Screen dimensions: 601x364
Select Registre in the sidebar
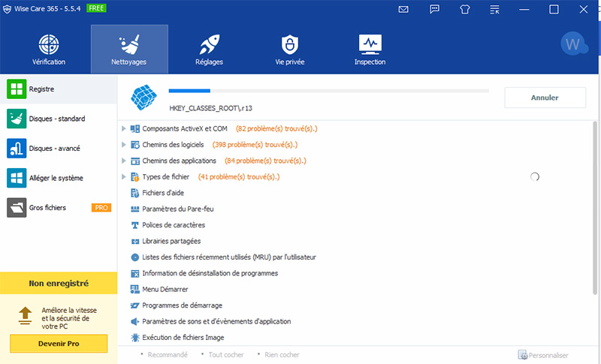pos(59,89)
